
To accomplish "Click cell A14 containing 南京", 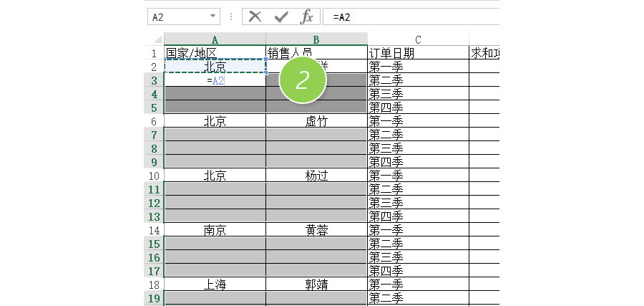I will [x=215, y=230].
